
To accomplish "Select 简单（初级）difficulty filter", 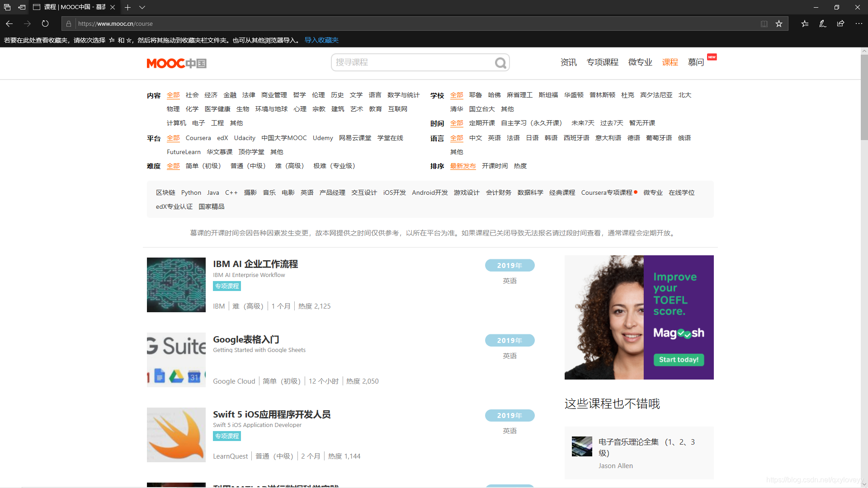I will 203,166.
